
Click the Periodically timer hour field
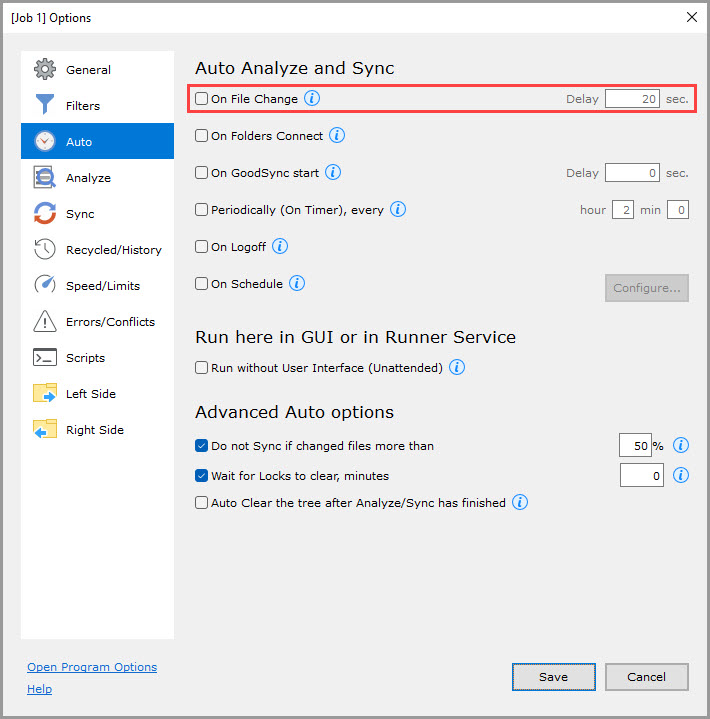(622, 210)
